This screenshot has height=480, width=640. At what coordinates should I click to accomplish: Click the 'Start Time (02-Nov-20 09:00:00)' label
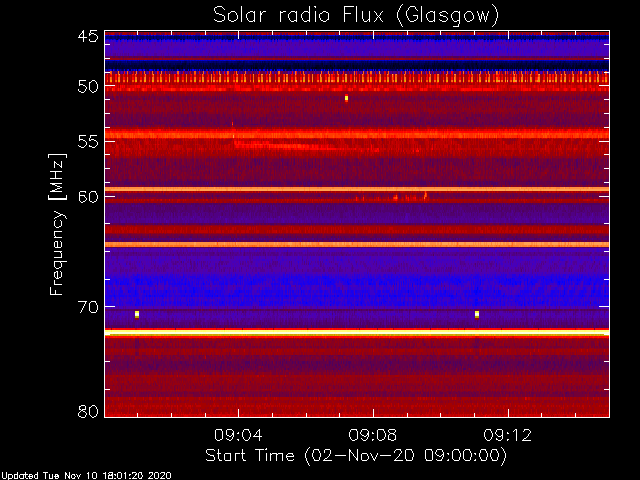356,456
